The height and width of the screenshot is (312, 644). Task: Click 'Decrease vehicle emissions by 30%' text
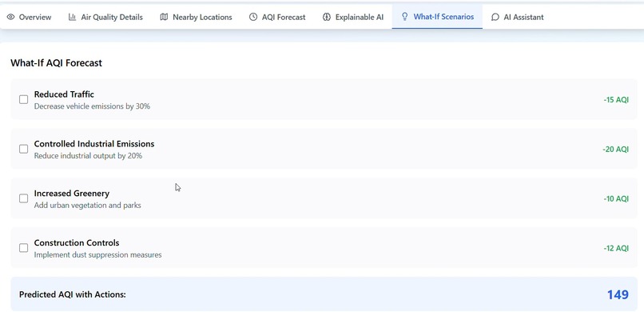click(92, 106)
